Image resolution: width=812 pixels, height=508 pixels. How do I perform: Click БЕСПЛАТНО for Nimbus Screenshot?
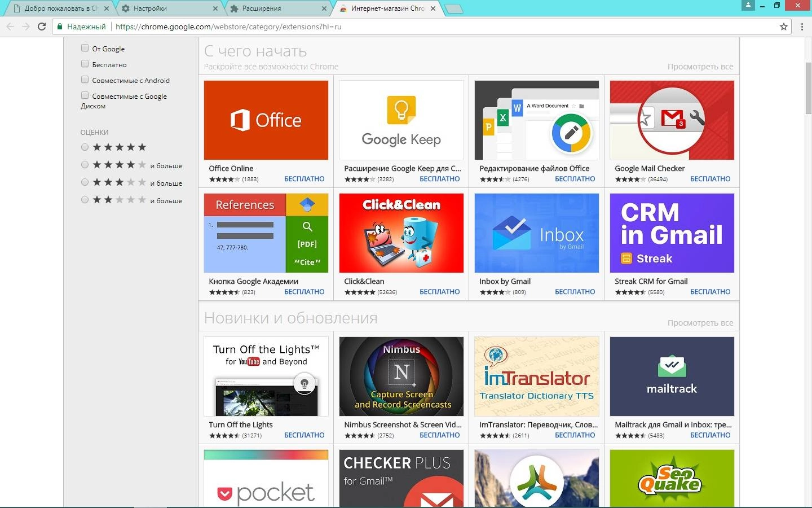440,435
